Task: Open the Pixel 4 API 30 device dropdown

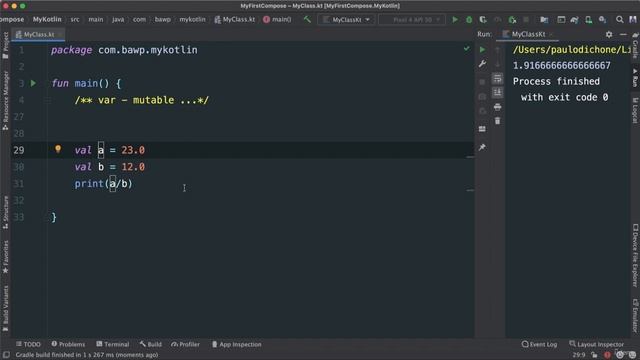Action: coord(412,20)
